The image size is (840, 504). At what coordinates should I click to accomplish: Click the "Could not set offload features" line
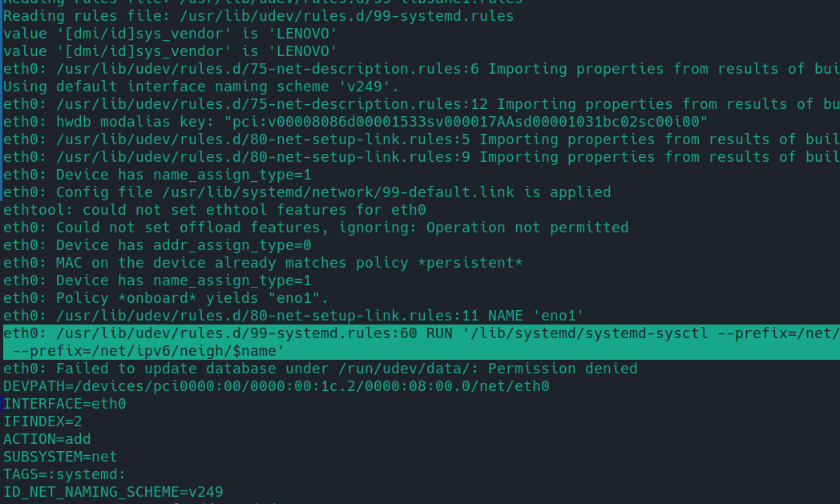click(316, 228)
